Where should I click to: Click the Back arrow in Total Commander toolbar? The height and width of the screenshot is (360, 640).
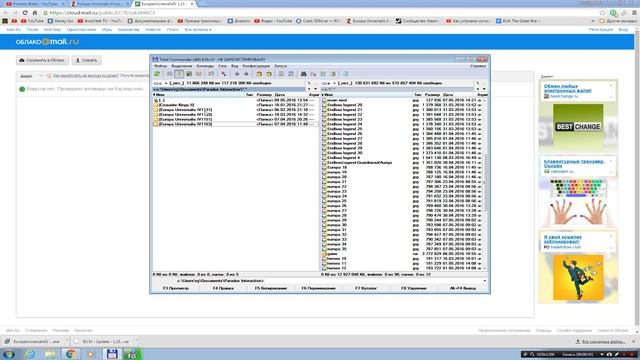[237, 74]
